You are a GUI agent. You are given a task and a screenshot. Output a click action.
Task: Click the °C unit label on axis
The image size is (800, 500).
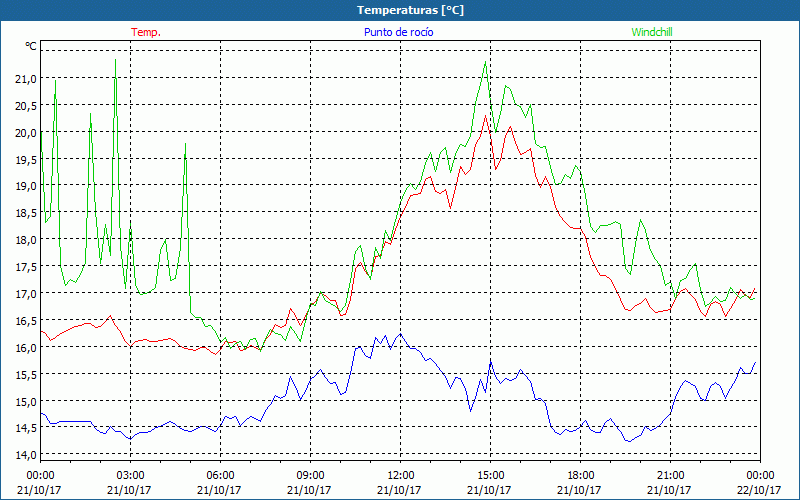click(31, 46)
